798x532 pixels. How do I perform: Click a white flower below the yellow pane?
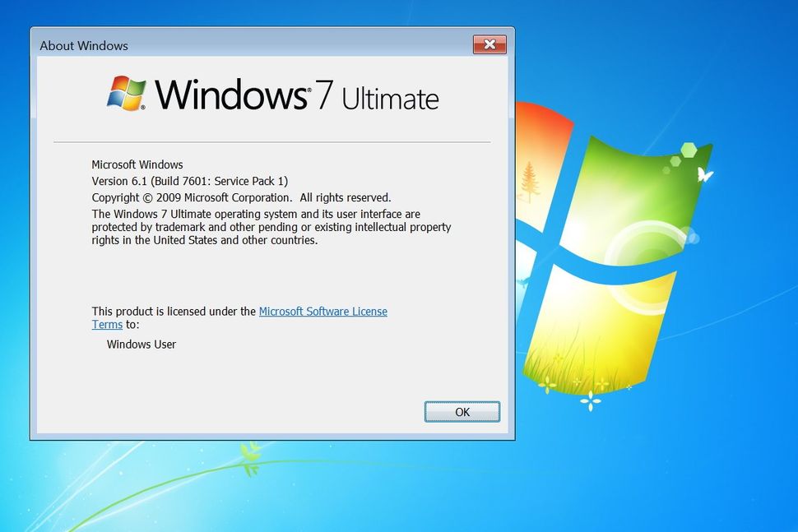pos(589,403)
